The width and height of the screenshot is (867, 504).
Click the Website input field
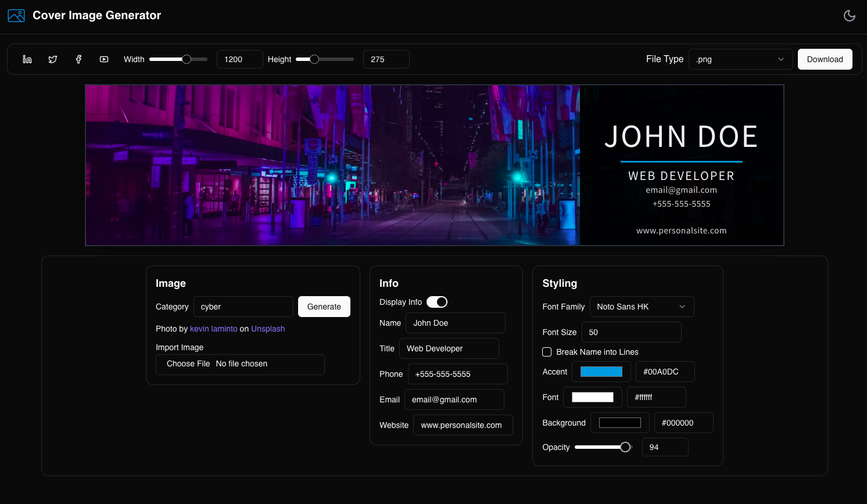(463, 425)
